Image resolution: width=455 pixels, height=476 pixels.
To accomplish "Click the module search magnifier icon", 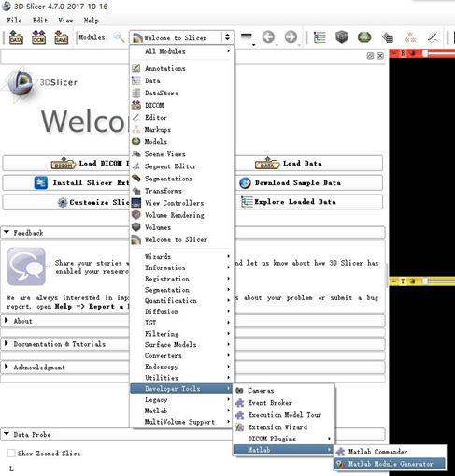I will [x=119, y=37].
